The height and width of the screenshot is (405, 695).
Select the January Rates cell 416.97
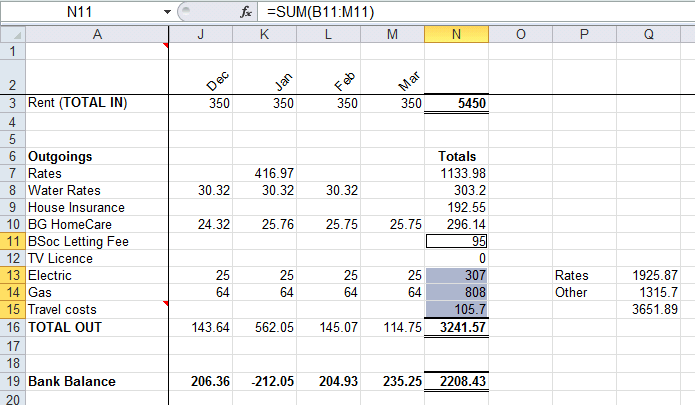click(x=264, y=173)
